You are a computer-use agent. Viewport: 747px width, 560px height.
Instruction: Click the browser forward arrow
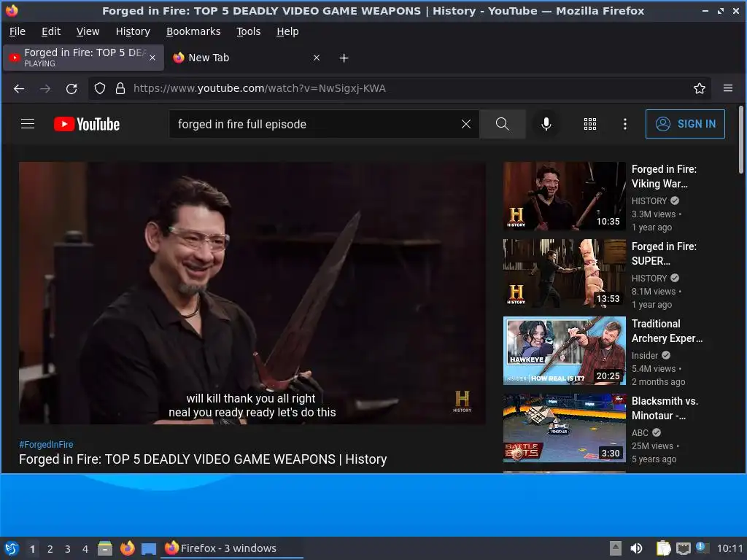[45, 88]
